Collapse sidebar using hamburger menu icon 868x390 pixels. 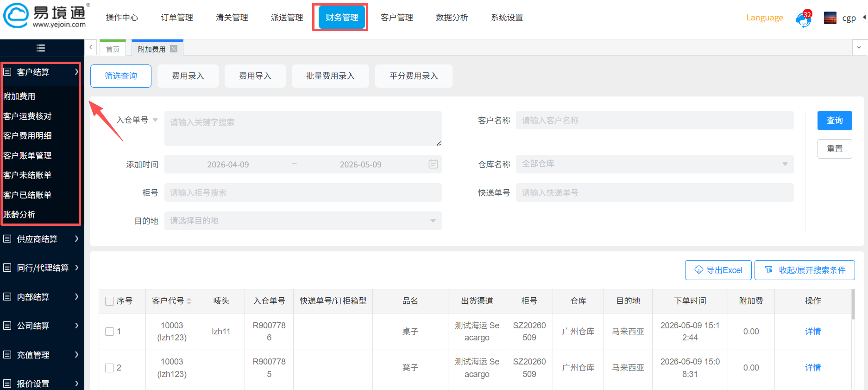coord(41,48)
